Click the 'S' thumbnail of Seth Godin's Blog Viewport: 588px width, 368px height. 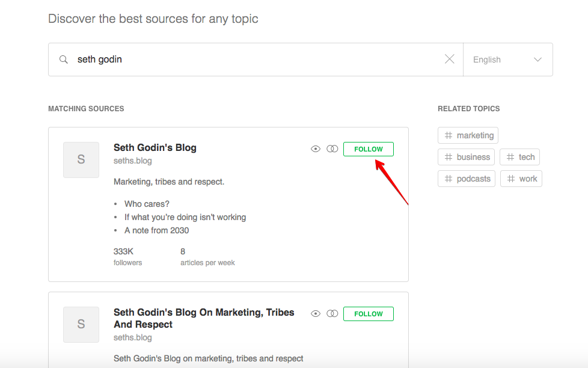pyautogui.click(x=81, y=159)
